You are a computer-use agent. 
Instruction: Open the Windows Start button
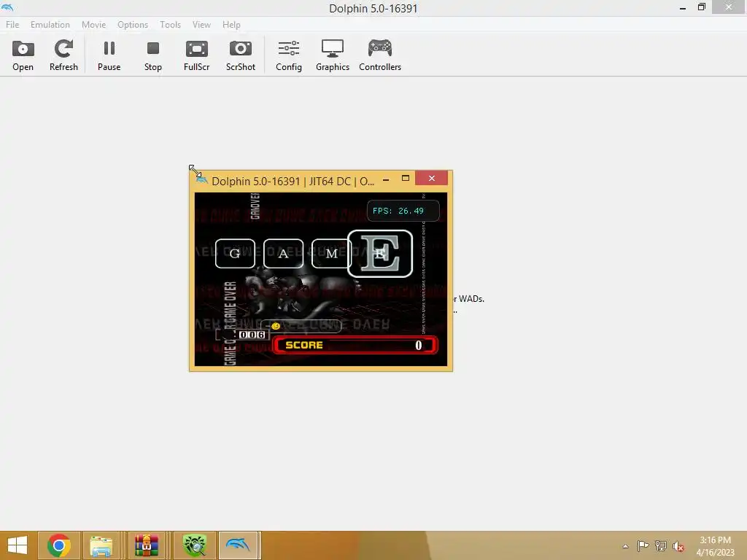[18, 545]
